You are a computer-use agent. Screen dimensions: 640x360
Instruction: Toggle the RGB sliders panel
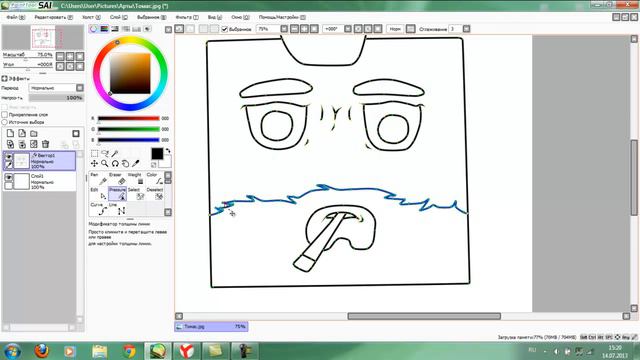104,29
